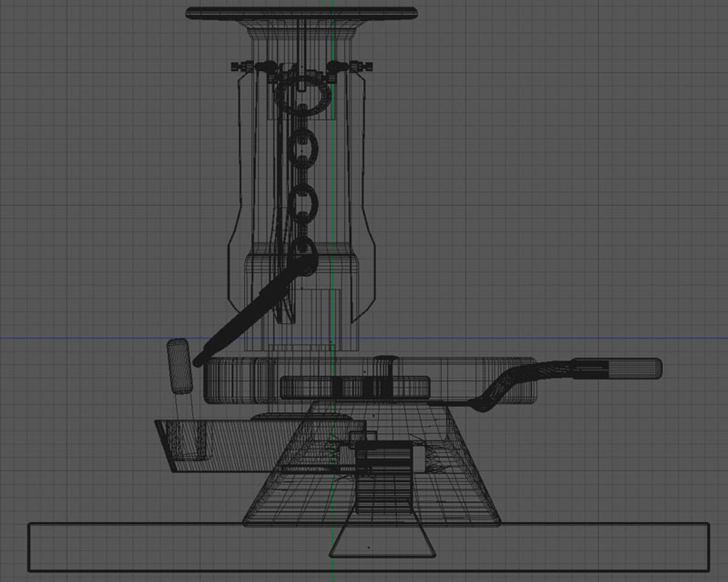Pick the rectangular base slab outline
728x582 pixels.
point(368,546)
